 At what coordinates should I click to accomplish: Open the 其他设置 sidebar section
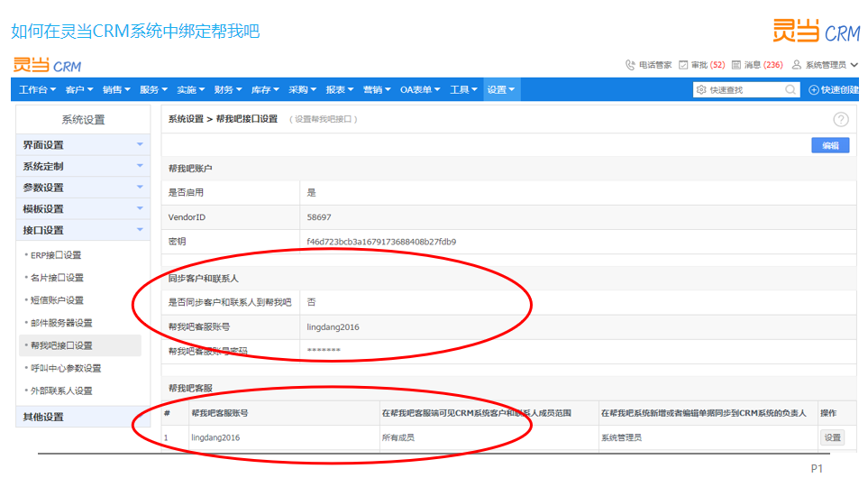pos(83,417)
